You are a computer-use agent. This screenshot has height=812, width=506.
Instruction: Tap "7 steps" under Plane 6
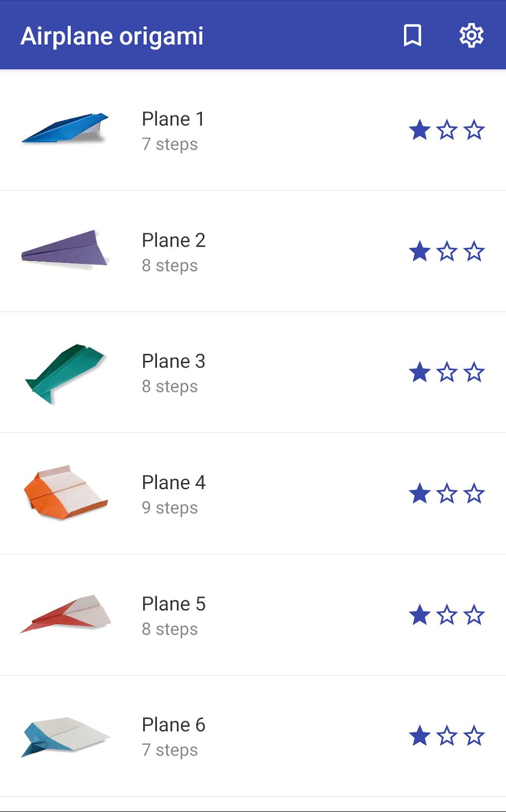pyautogui.click(x=170, y=750)
